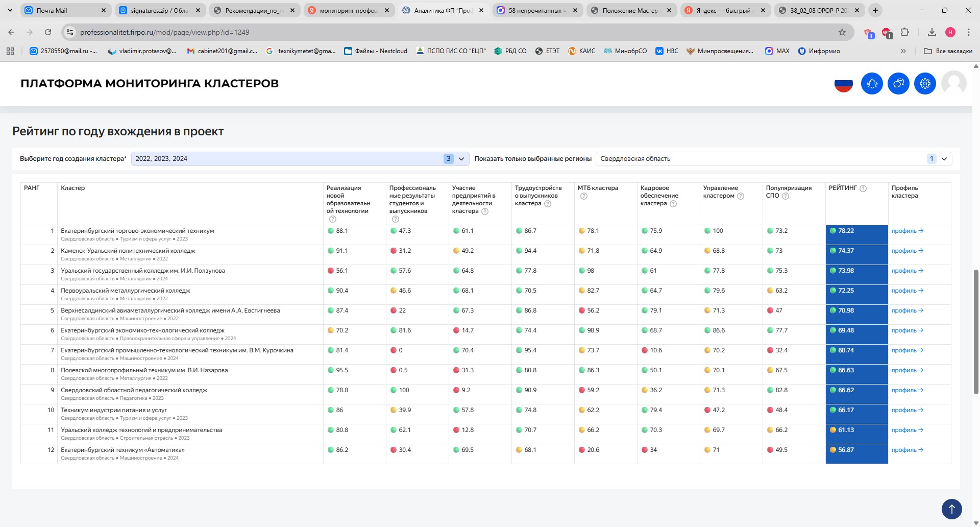The width and height of the screenshot is (980, 527).
Task: Switch to the Почта Mail browser tab
Action: [52, 10]
